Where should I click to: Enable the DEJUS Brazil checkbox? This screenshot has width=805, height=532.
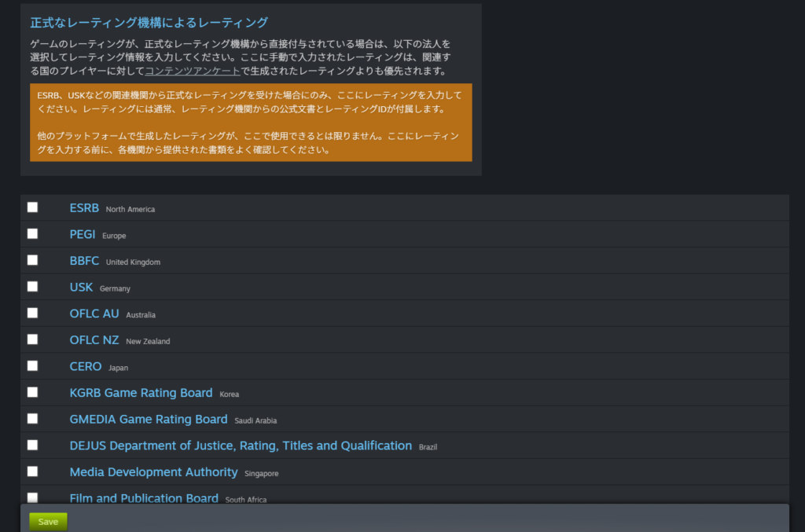point(32,445)
